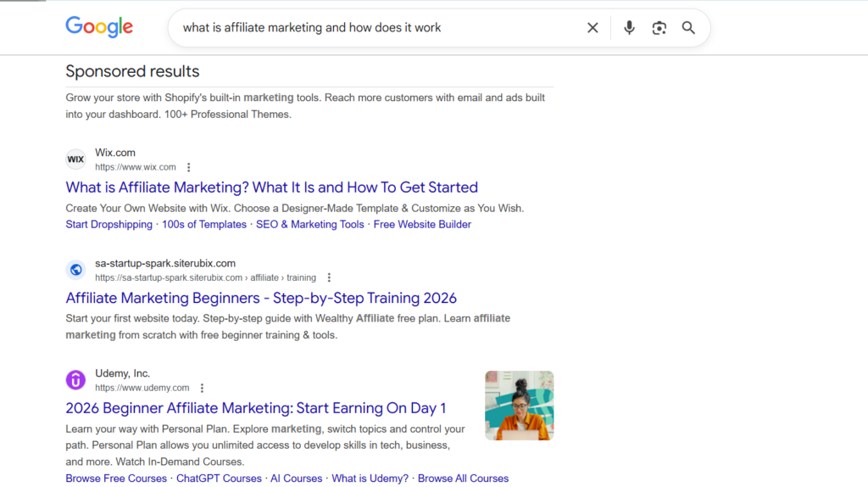
Task: Click the Udemy ad thumbnail image
Action: pos(520,406)
